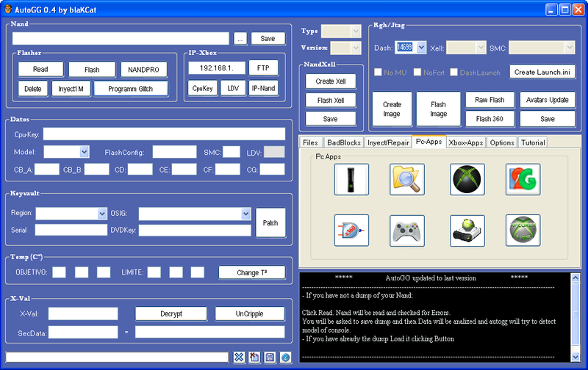Click the DVDKey input field

[195, 231]
